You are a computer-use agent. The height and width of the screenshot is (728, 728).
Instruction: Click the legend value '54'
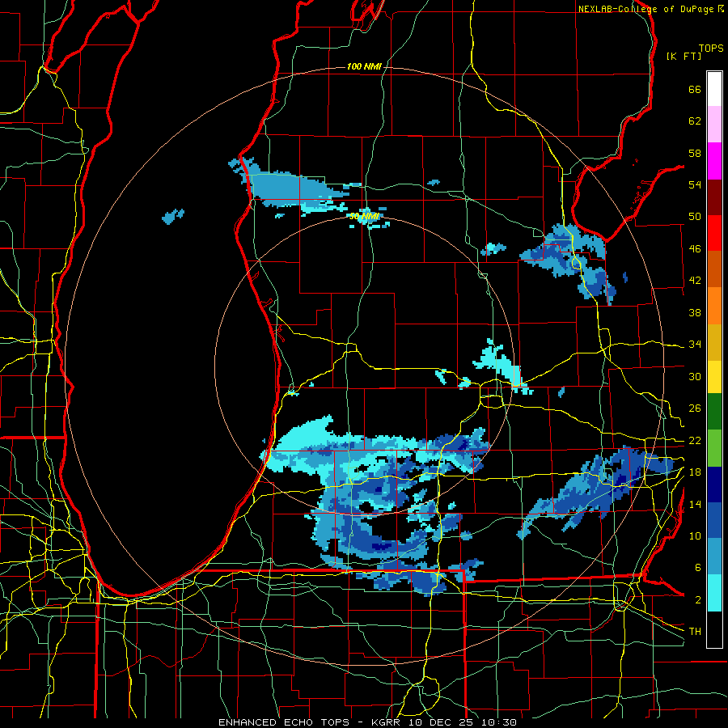click(x=695, y=184)
